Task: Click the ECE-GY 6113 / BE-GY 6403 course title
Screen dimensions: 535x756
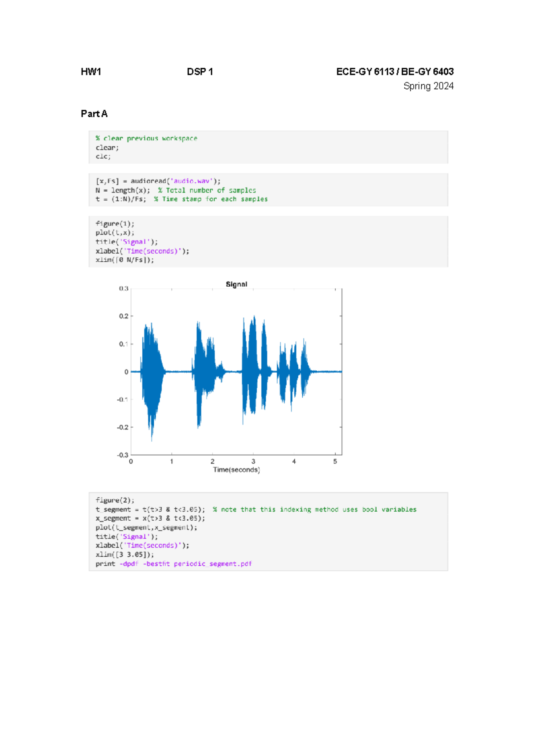Action: (x=395, y=72)
